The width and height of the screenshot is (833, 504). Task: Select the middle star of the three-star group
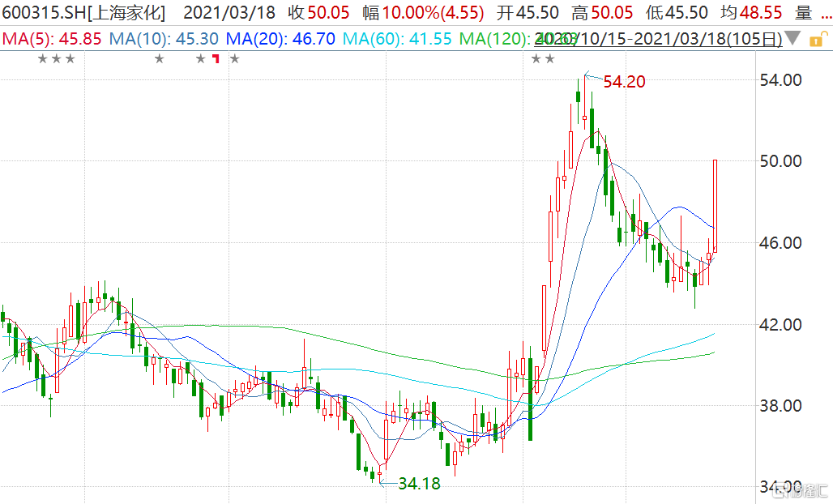point(57,59)
